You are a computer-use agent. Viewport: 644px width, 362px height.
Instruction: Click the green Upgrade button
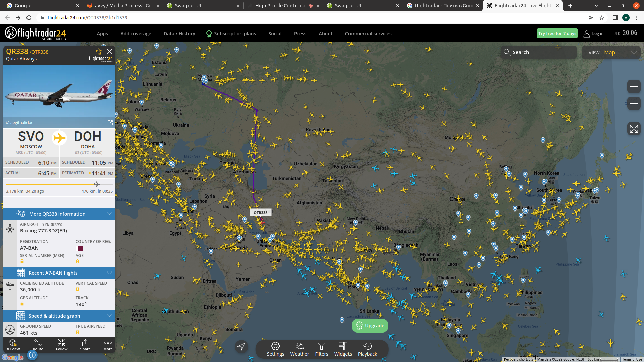click(x=370, y=326)
